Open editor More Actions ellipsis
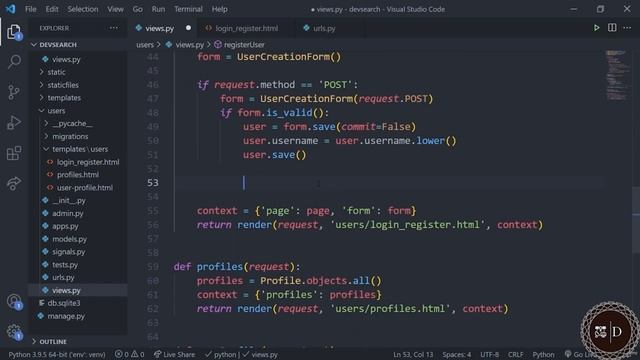The image size is (640, 360). click(x=627, y=28)
